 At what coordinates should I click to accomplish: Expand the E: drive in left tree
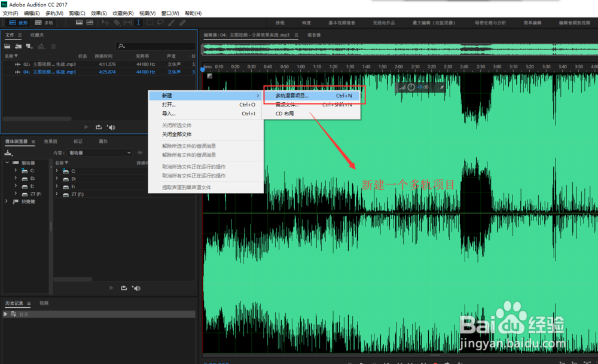click(x=16, y=186)
